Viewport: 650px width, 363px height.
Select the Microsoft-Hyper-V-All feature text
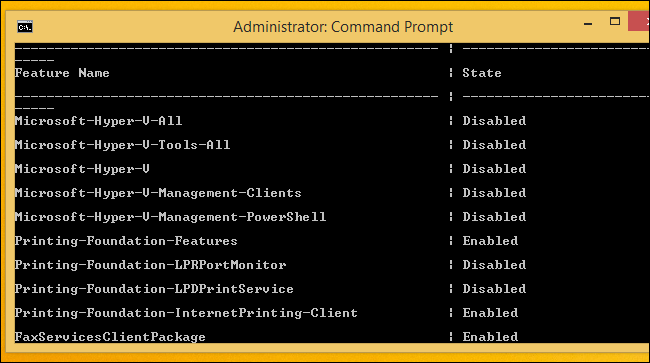(98, 121)
